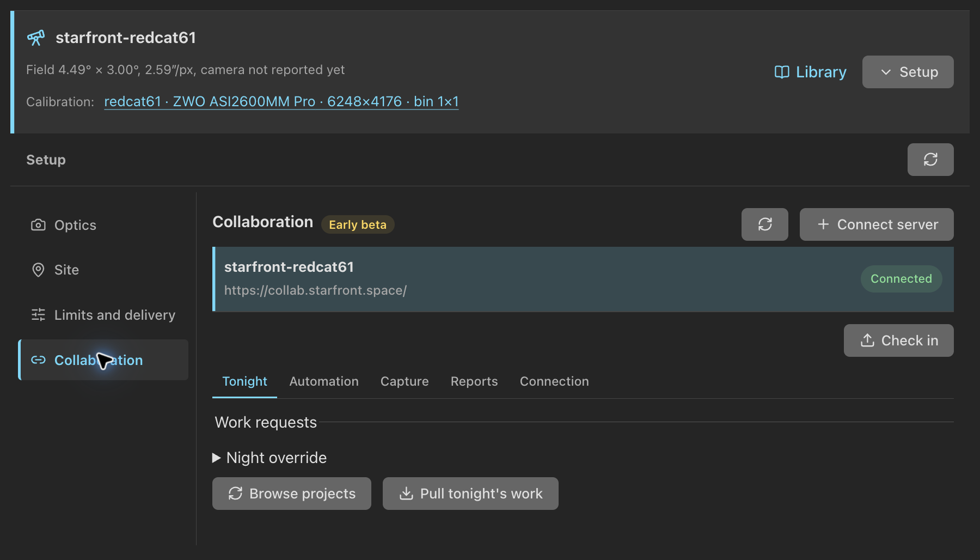Open the Reports tab
The image size is (980, 560).
(x=474, y=381)
